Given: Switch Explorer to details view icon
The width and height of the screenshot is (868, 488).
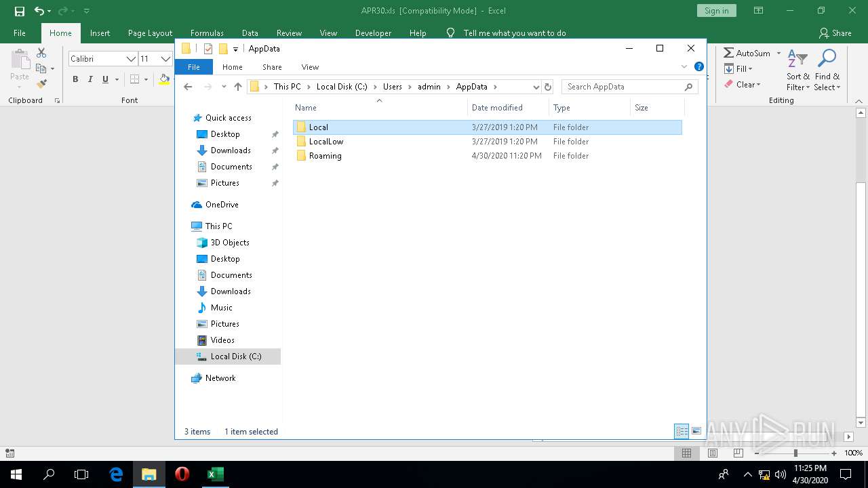Looking at the screenshot, I should (x=682, y=432).
